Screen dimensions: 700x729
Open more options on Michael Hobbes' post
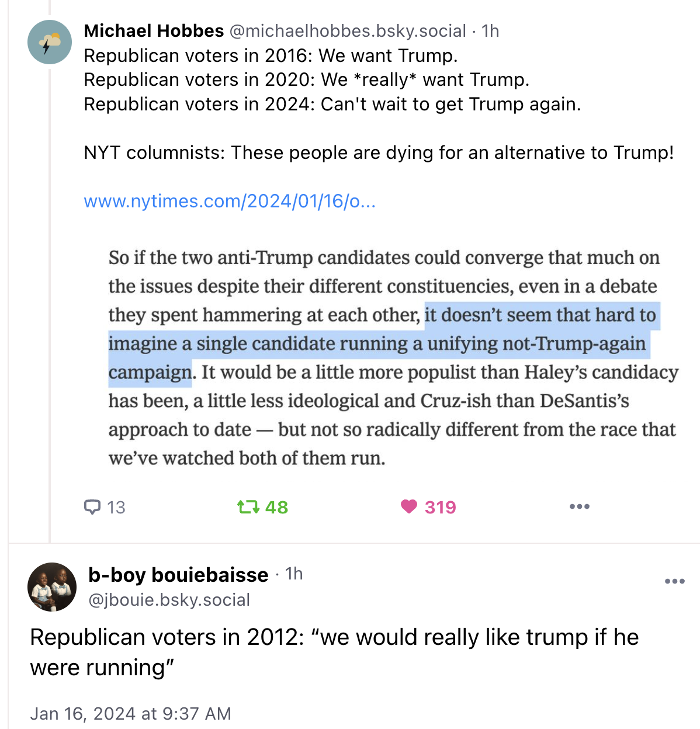coord(579,506)
